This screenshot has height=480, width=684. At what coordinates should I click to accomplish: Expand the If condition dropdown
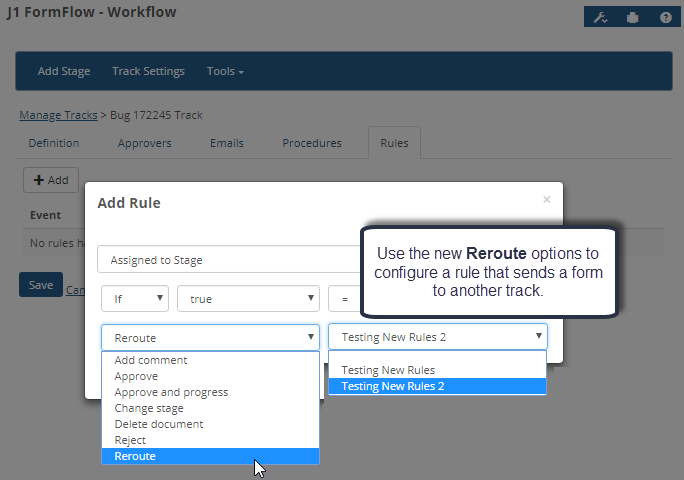[x=135, y=298]
